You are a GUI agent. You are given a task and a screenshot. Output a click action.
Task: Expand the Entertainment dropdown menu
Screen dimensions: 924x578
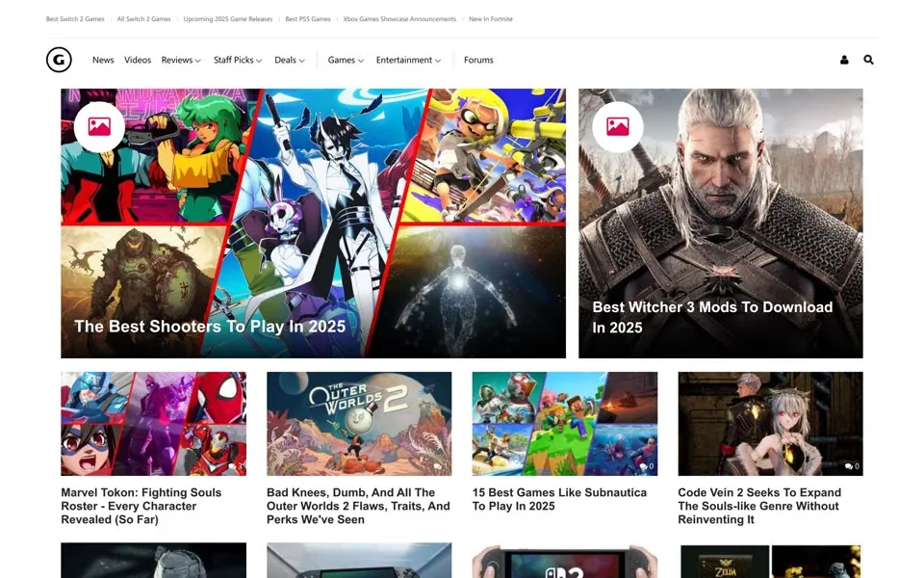[x=408, y=60]
